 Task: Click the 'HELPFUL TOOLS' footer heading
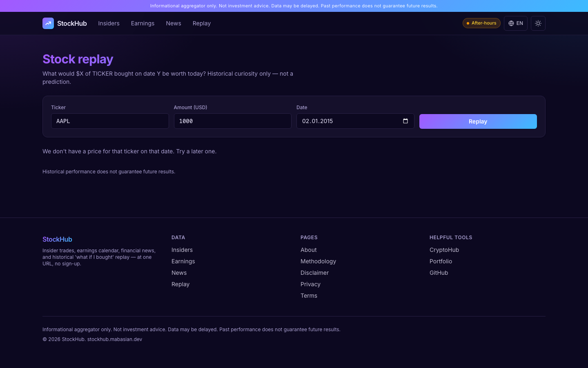(x=451, y=238)
